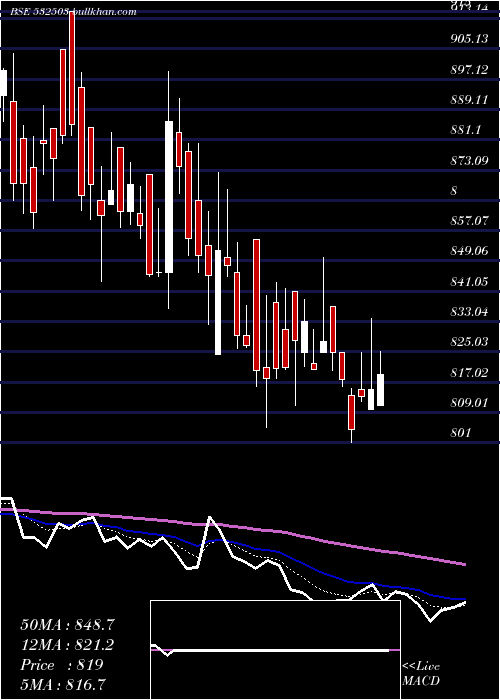This screenshot has height=700, width=500.
Task: Click the 809.01 price axis label
Action: coord(469,403)
